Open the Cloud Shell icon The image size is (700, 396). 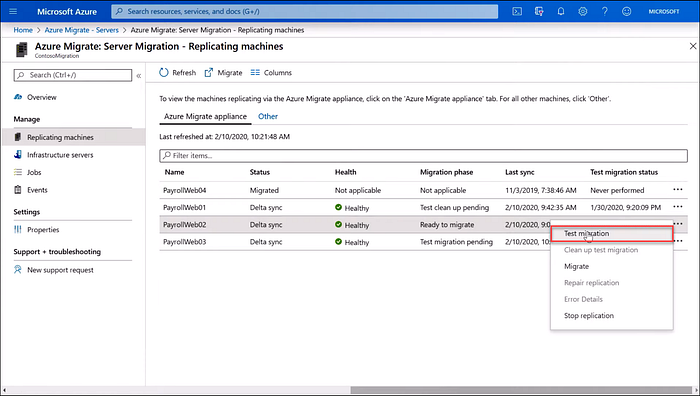click(517, 12)
